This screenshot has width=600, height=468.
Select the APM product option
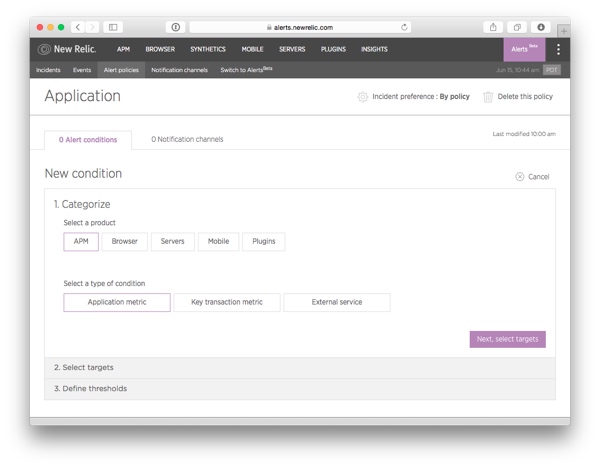(x=81, y=241)
